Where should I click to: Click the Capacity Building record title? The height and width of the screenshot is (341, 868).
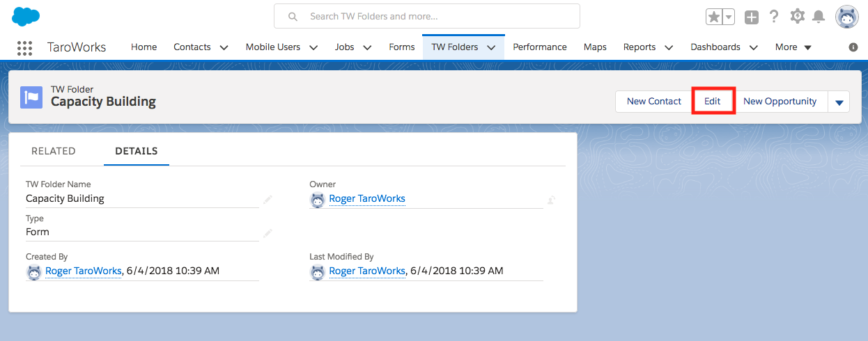pos(103,102)
